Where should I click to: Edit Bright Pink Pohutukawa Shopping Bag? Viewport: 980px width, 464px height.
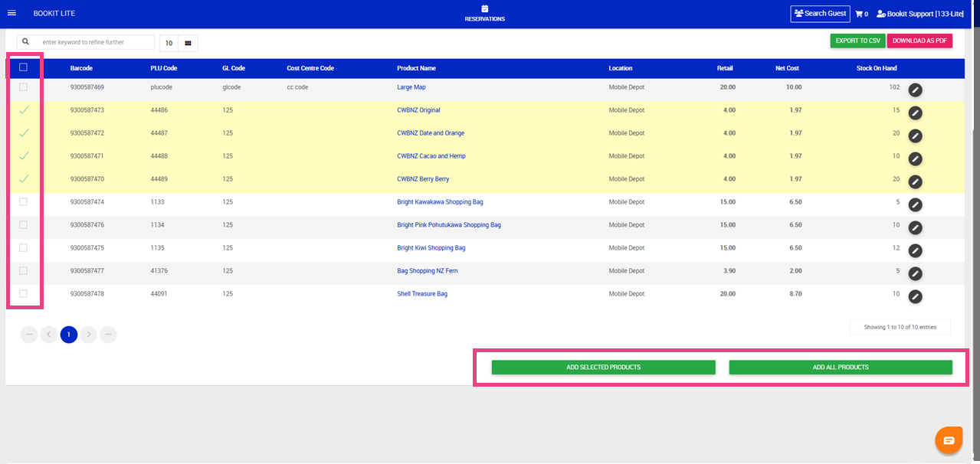tap(915, 228)
